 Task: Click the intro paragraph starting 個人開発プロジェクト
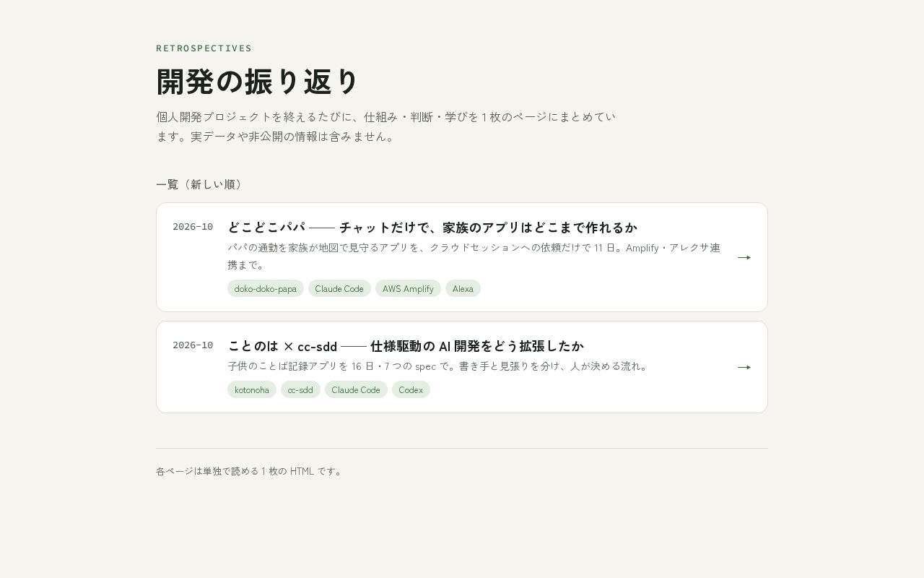pyautogui.click(x=386, y=126)
